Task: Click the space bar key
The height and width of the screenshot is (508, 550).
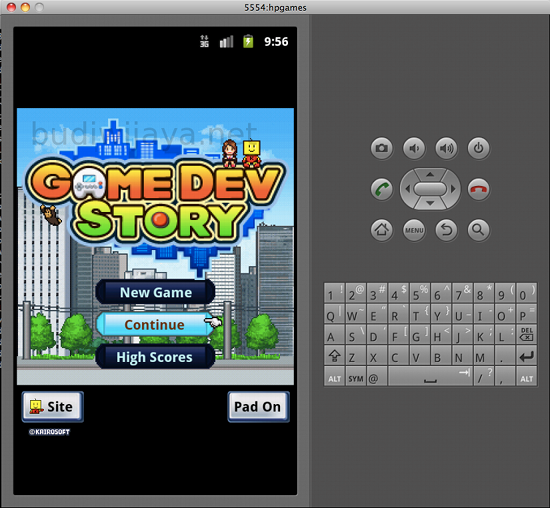Action: pos(430,377)
